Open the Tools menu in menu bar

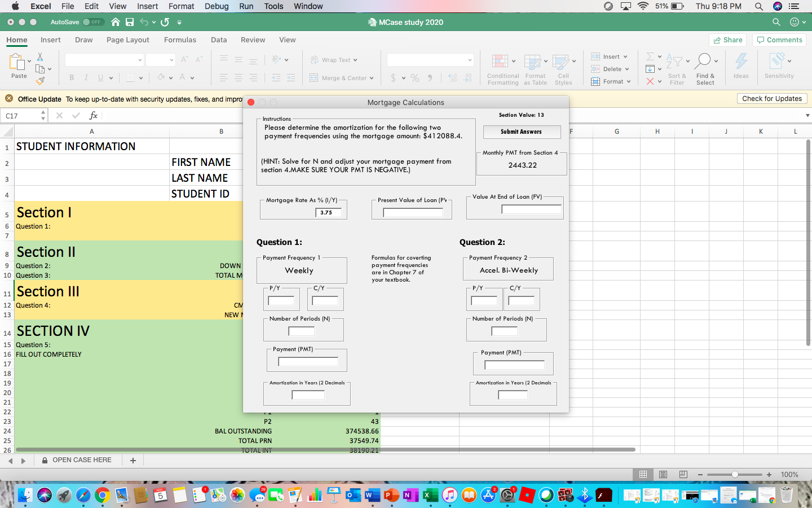pos(273,6)
